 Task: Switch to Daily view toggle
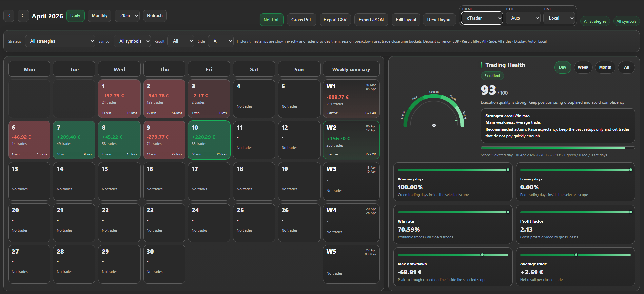[x=75, y=16]
